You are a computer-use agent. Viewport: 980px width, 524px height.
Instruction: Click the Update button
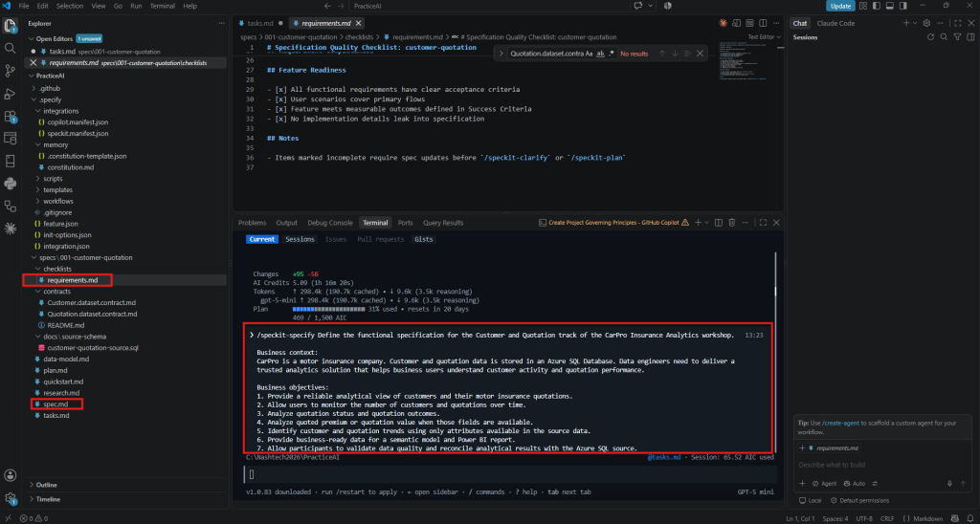coord(840,6)
